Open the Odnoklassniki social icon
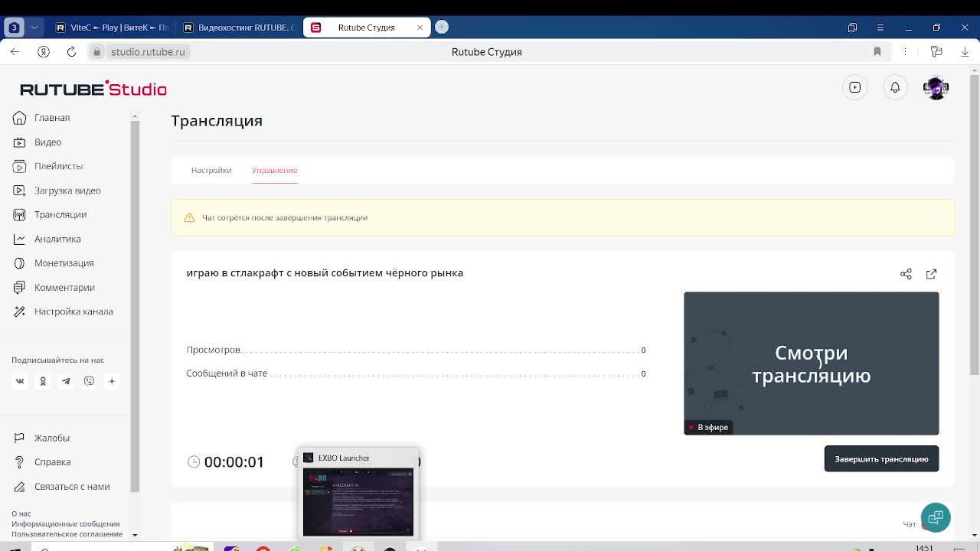 (43, 381)
